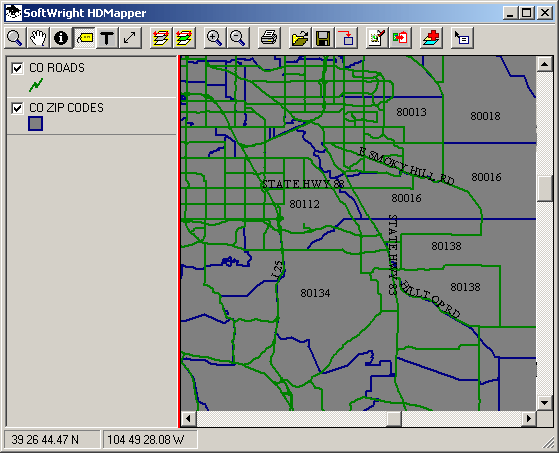Choose the text T tool
This screenshot has width=559, height=453.
click(107, 38)
